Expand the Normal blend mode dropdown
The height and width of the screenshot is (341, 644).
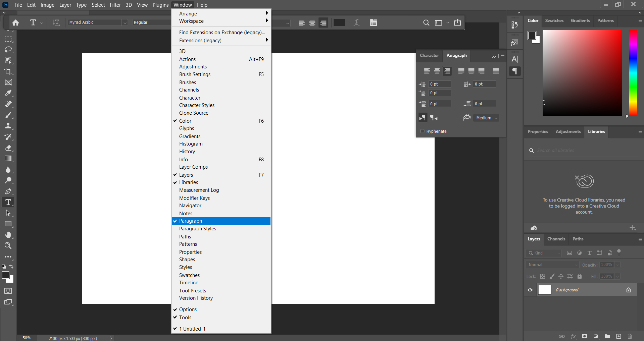(552, 265)
